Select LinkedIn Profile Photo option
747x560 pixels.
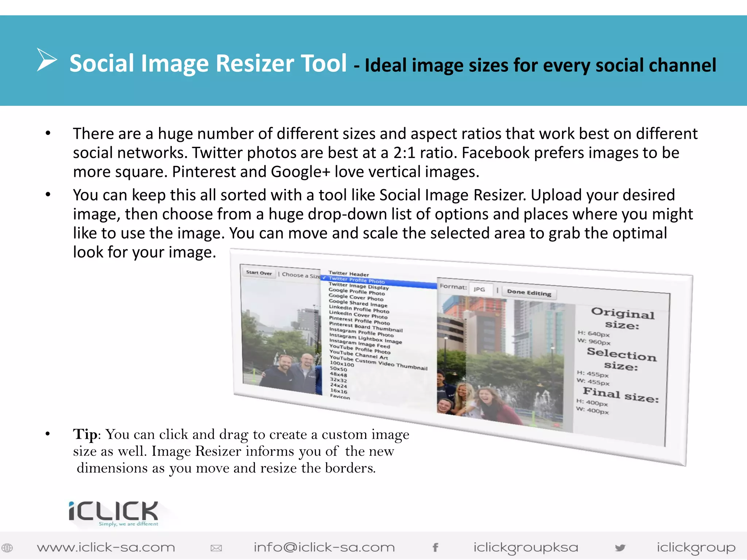[x=359, y=309]
